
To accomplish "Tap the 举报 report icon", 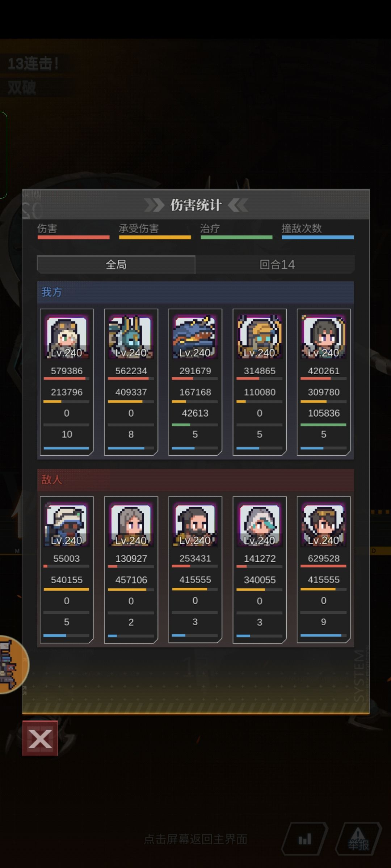I will (x=358, y=839).
